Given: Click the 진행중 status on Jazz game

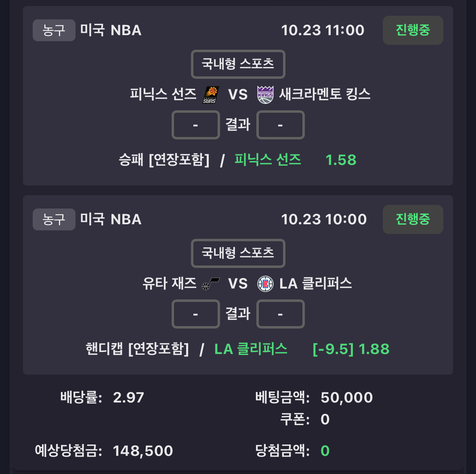Looking at the screenshot, I should 413,219.
